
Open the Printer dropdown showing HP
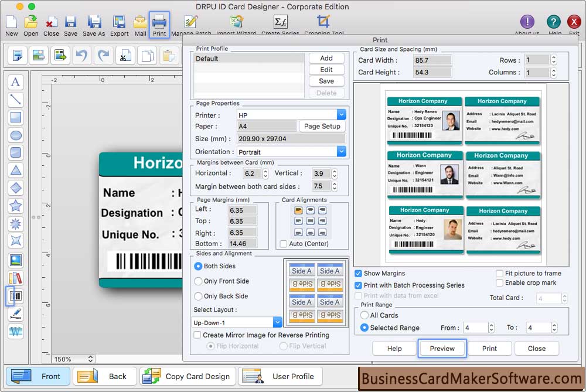[x=291, y=115]
